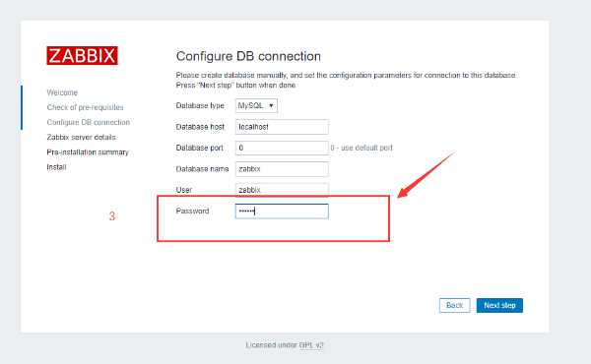Screen dimensions: 591x364
Task: Click the Database type label
Action: [200, 106]
